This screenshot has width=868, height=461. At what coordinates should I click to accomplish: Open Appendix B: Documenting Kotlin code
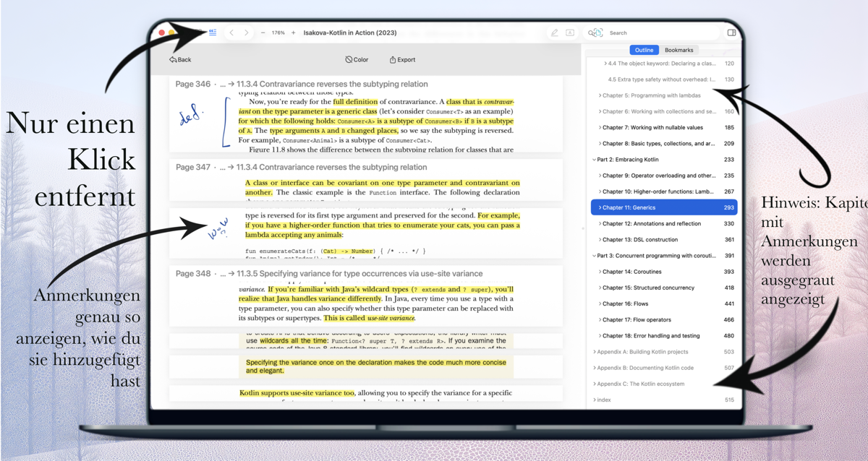click(664, 368)
